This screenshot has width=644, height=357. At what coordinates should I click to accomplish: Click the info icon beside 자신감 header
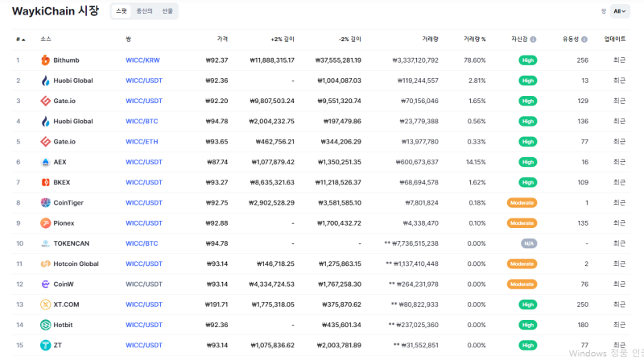click(x=533, y=39)
